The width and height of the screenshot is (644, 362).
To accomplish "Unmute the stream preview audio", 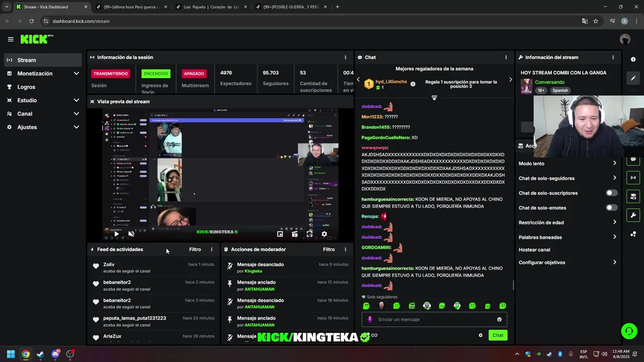I will [131, 234].
